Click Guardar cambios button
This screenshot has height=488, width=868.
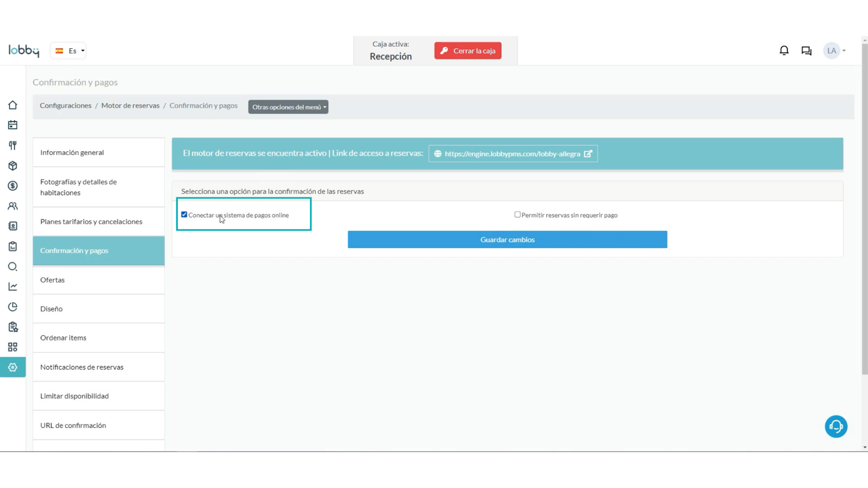pos(507,240)
